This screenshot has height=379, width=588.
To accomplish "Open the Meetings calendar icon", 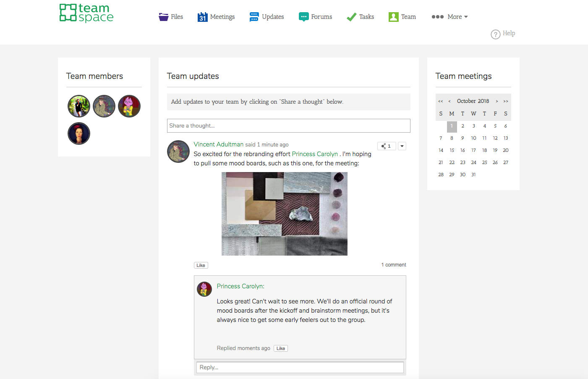I will 203,17.
